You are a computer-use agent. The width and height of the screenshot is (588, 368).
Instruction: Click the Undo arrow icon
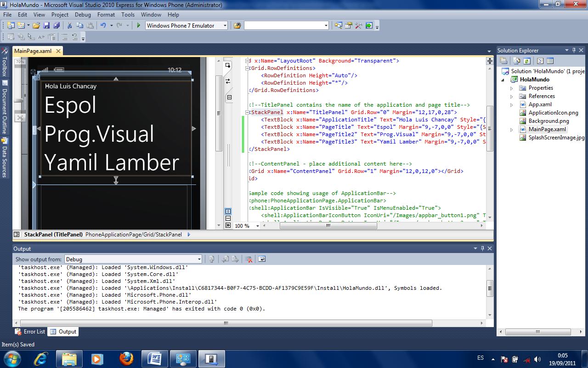coord(103,26)
